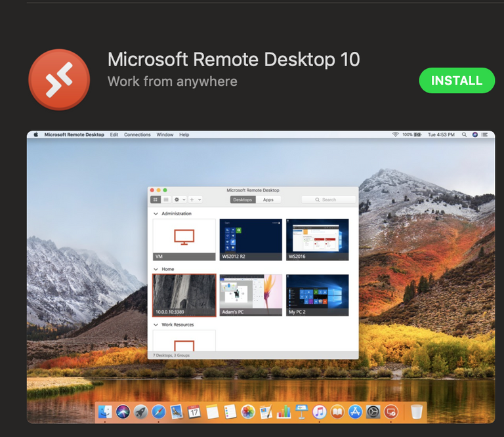The height and width of the screenshot is (437, 504).
Task: Open Calendar showing 17 in the dock
Action: coord(194,411)
